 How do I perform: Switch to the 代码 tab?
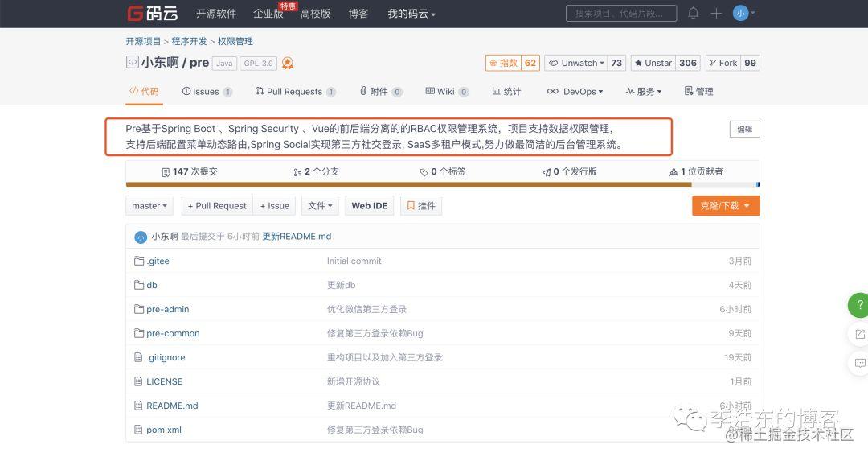[144, 91]
